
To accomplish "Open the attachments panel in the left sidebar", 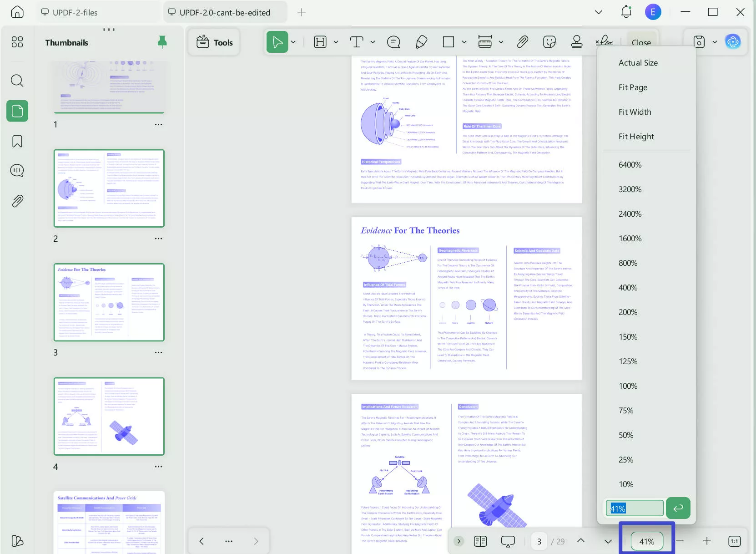I will [17, 201].
